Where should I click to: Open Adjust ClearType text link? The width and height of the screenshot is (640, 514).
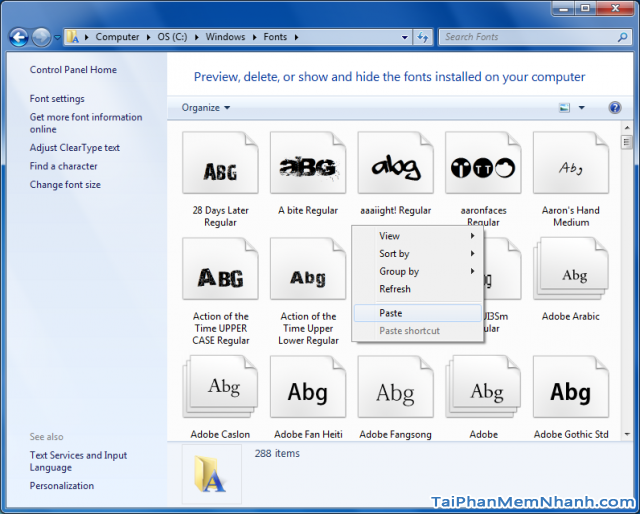coord(75,148)
